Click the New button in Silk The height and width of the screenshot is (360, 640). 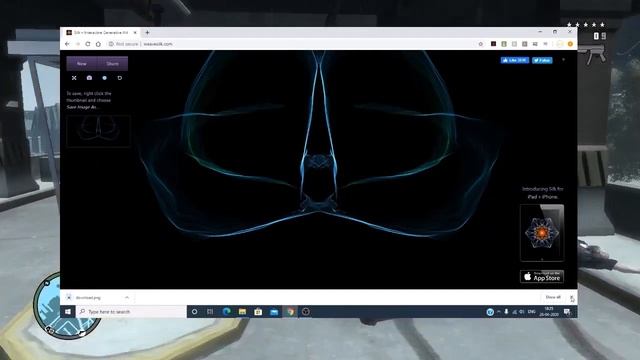point(82,64)
